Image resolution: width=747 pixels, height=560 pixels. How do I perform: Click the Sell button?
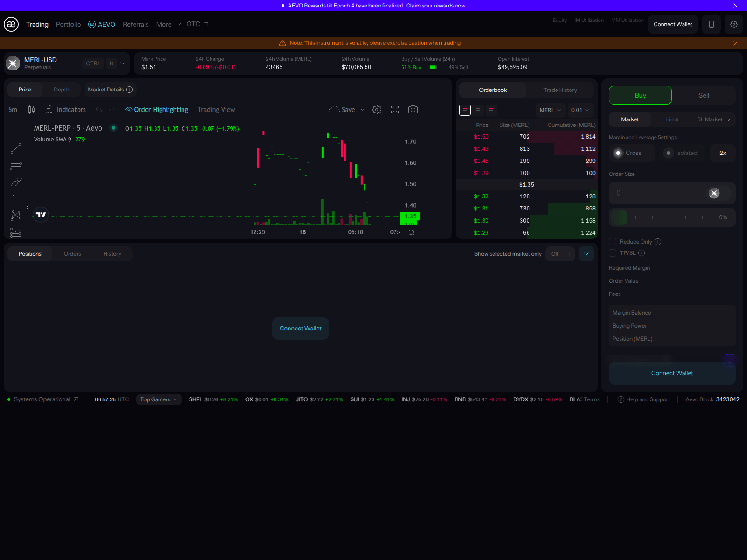click(704, 95)
